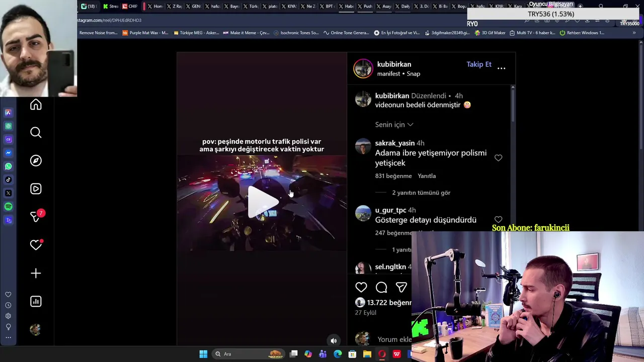
Task: Open 'Isochronic Tones' bookmark
Action: tap(296, 33)
